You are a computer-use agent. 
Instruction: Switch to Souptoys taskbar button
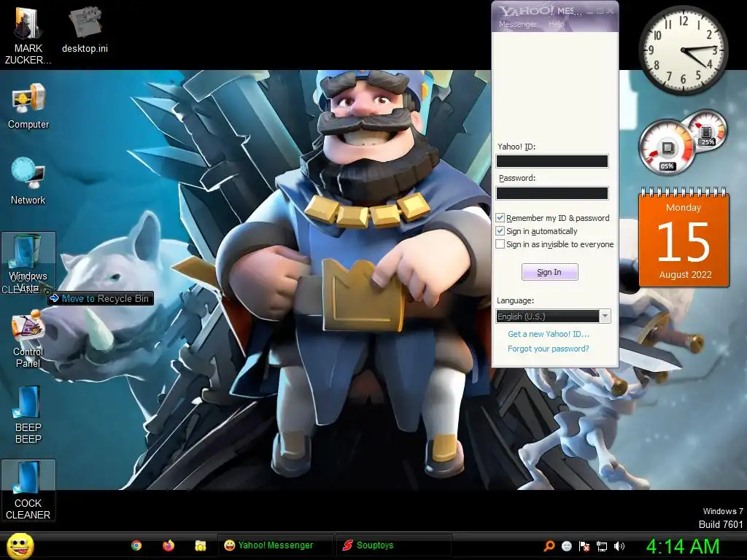coord(393,545)
